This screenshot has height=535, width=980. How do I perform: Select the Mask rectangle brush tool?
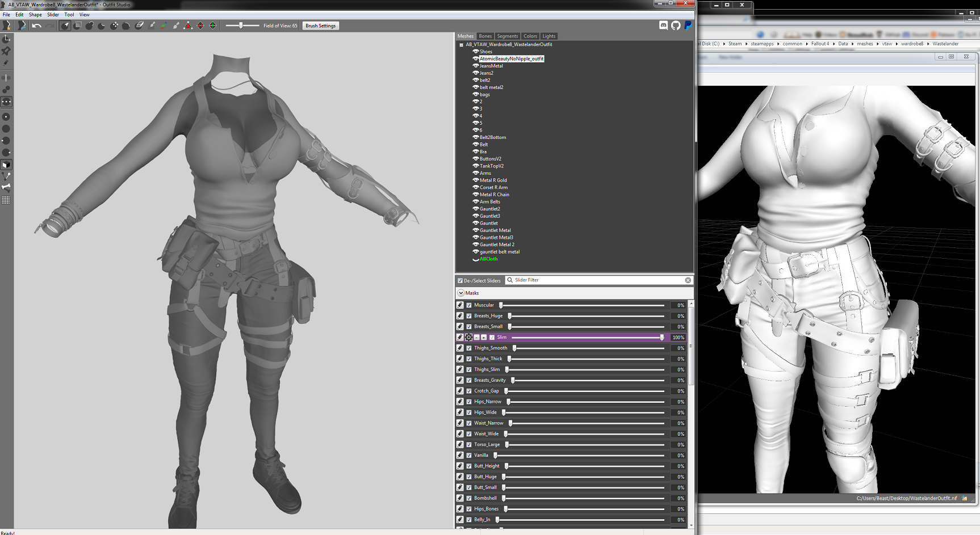pyautogui.click(x=78, y=26)
